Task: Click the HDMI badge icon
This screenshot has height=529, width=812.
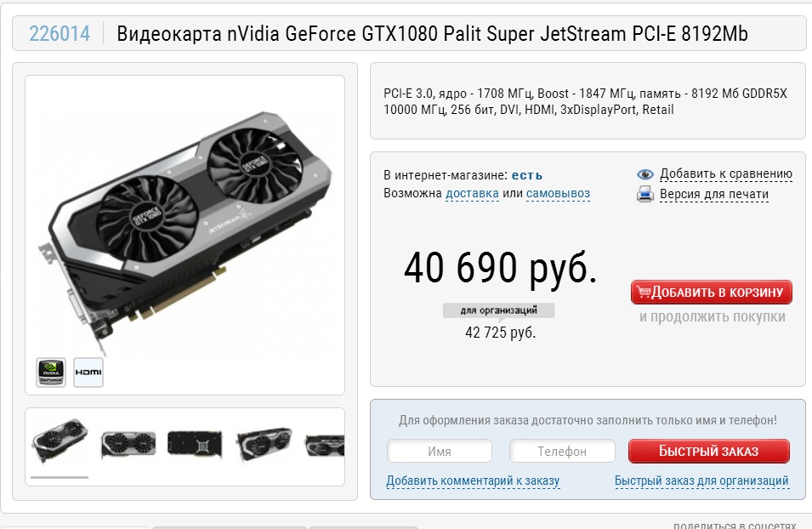Action: coord(88,372)
